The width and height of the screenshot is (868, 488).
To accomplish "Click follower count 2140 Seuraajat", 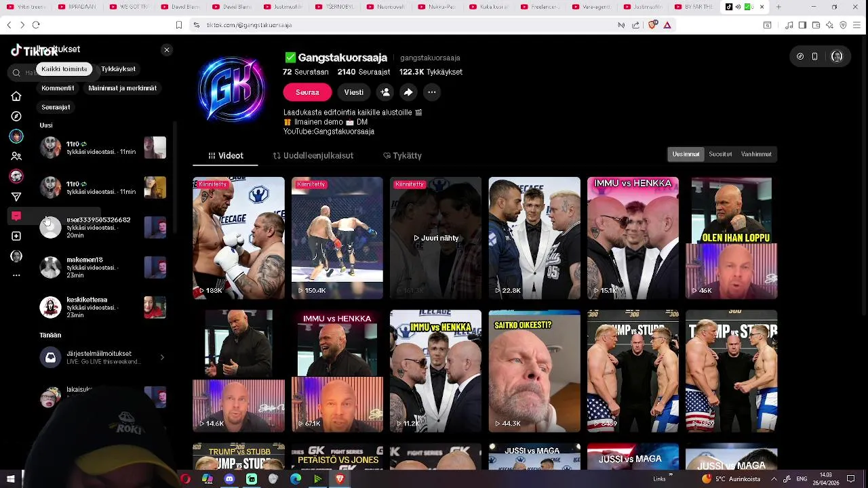I will (x=363, y=72).
